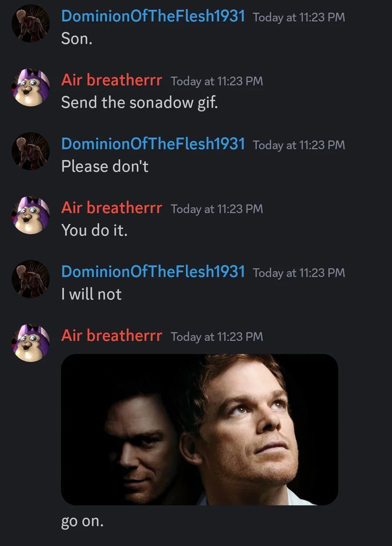
Task: Click Air breatherrr username above "Send the sonadow gif."
Action: point(112,81)
